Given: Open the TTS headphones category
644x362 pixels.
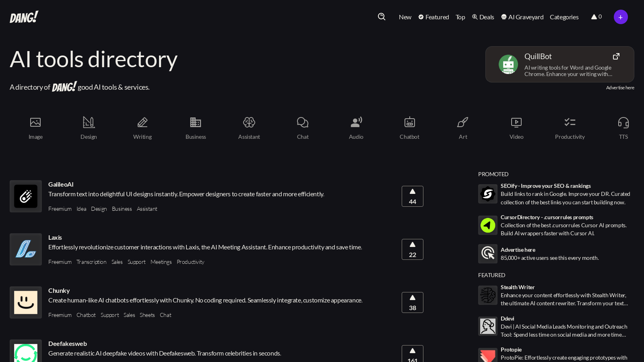Looking at the screenshot, I should point(623,122).
